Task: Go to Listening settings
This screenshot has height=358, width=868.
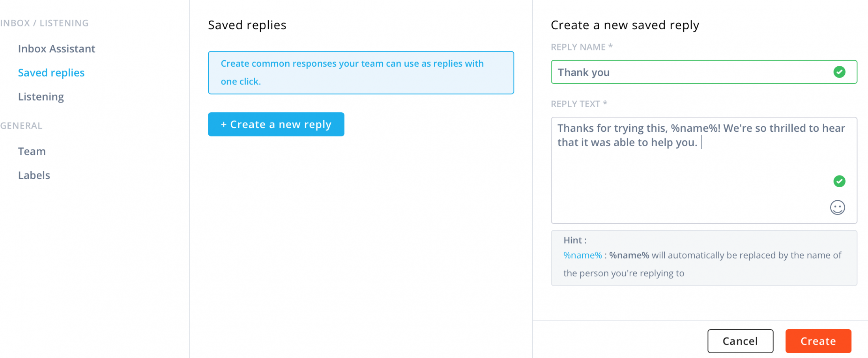Action: coord(41,97)
